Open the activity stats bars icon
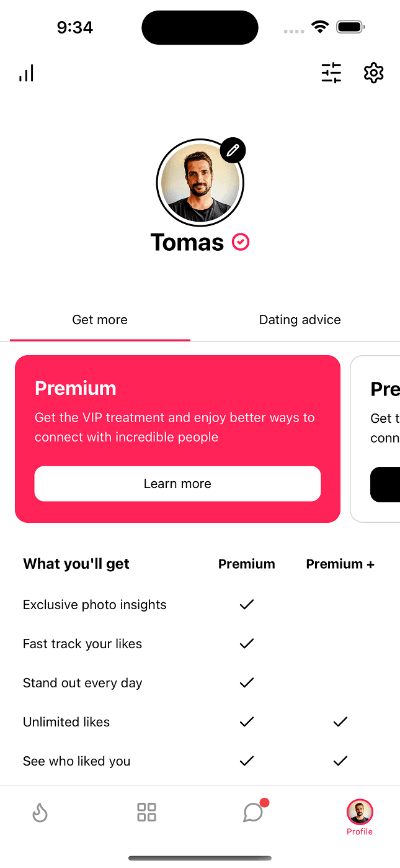This screenshot has height=868, width=400. [26, 73]
